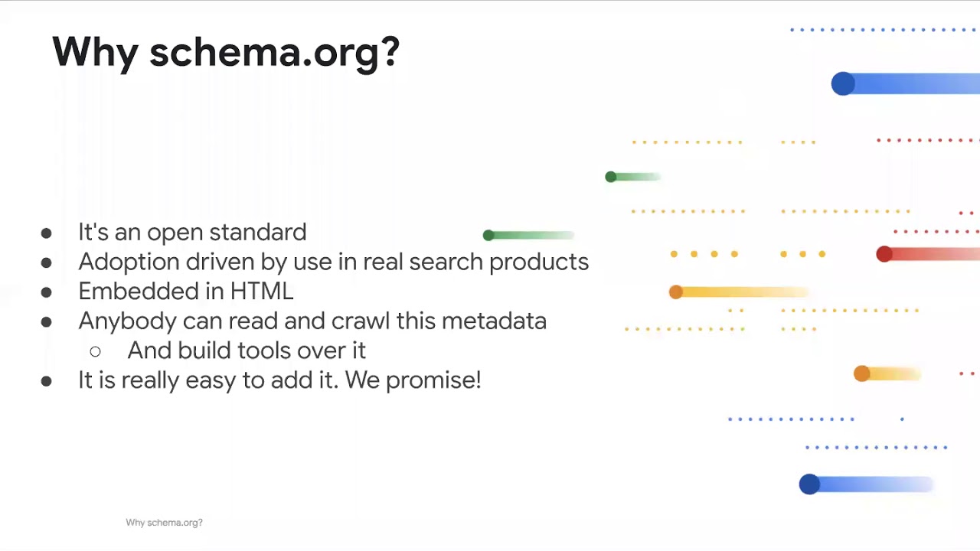Click the text "Adoption driven by use in real search products"
980x551 pixels.
pyautogui.click(x=333, y=262)
